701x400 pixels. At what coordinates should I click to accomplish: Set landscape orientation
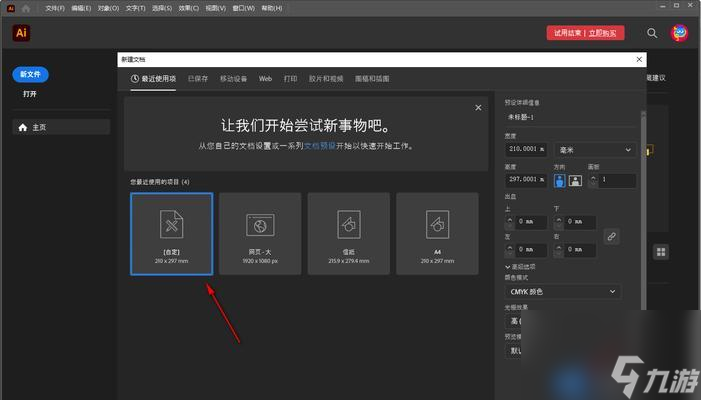pos(575,181)
